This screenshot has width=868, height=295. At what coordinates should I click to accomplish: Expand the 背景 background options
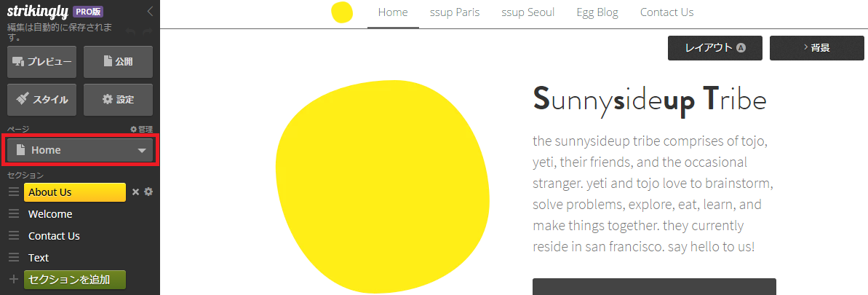click(x=816, y=47)
